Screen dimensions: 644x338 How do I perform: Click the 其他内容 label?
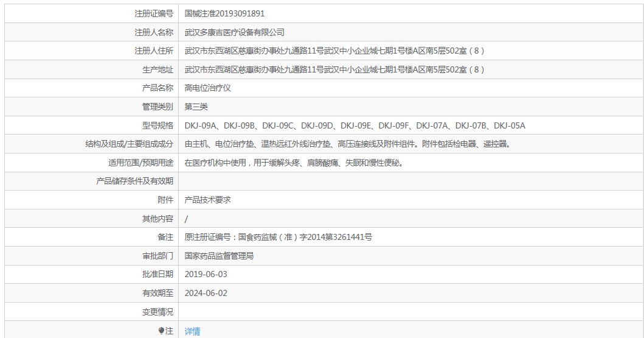tap(158, 219)
